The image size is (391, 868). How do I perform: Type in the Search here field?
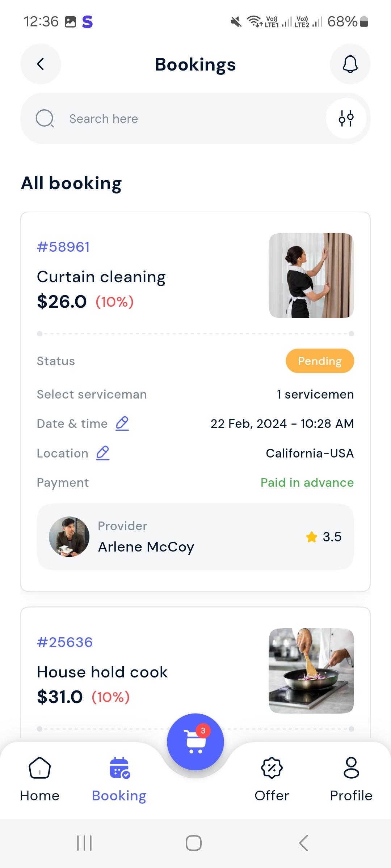click(181, 119)
